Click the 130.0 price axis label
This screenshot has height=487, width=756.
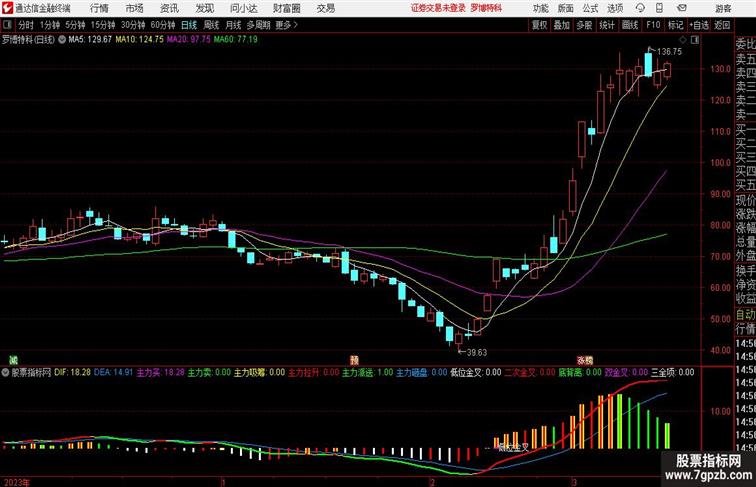pos(720,69)
